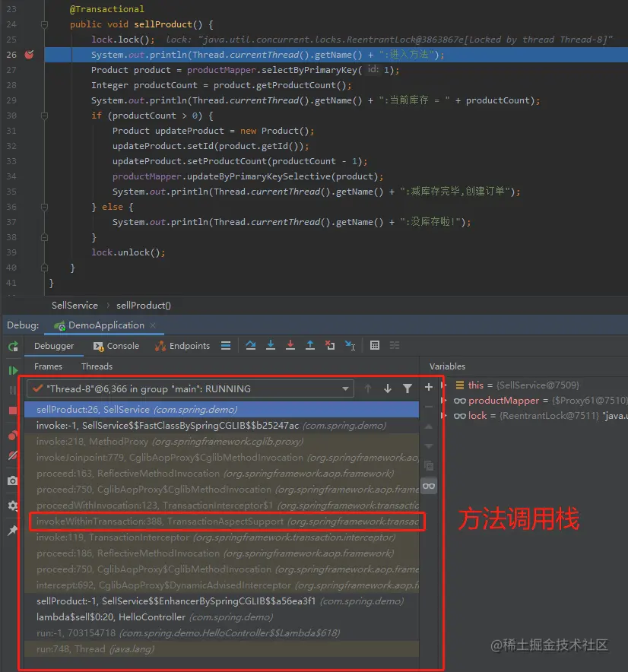Select the DemoApplication debug session tab

[x=106, y=325]
